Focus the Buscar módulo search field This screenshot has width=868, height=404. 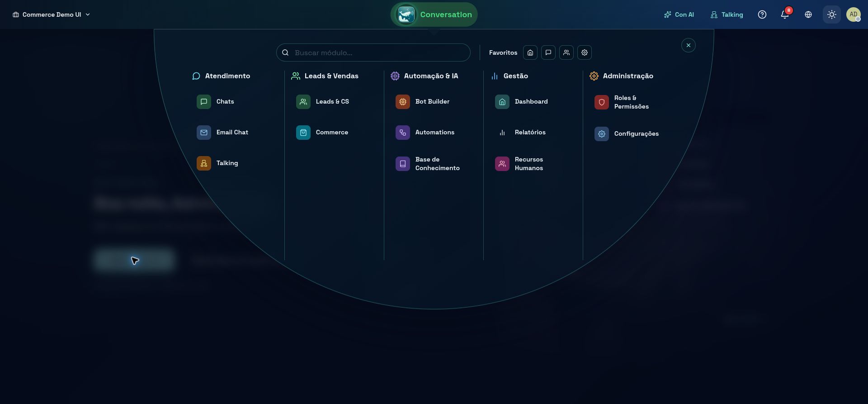coord(373,52)
